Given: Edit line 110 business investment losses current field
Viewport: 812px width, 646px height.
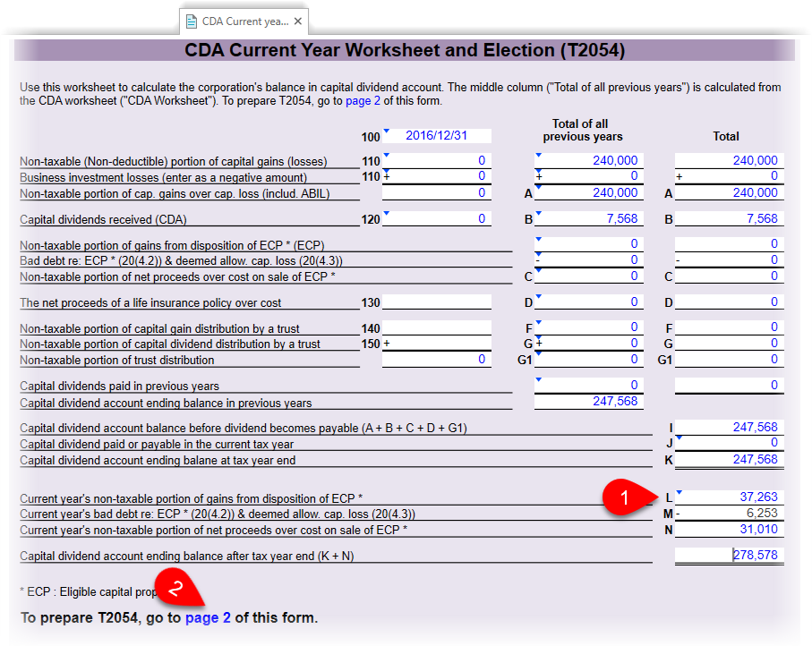Looking at the screenshot, I should pyautogui.click(x=437, y=176).
